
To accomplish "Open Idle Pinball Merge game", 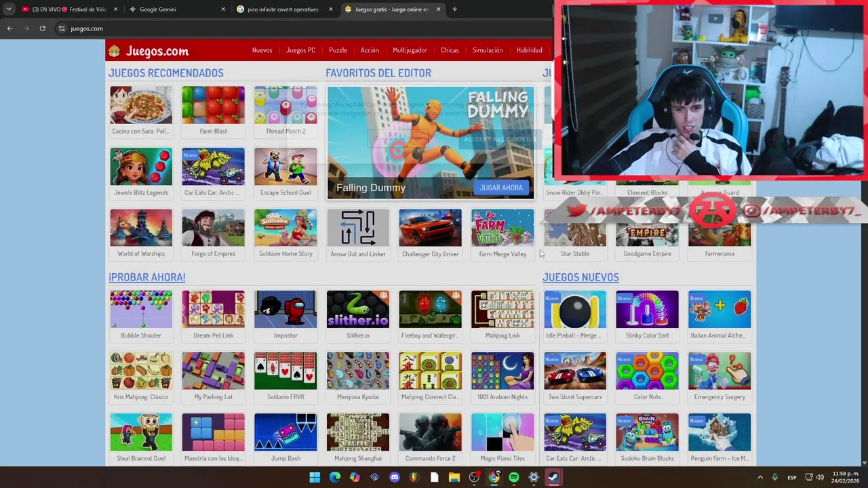I will point(575,315).
